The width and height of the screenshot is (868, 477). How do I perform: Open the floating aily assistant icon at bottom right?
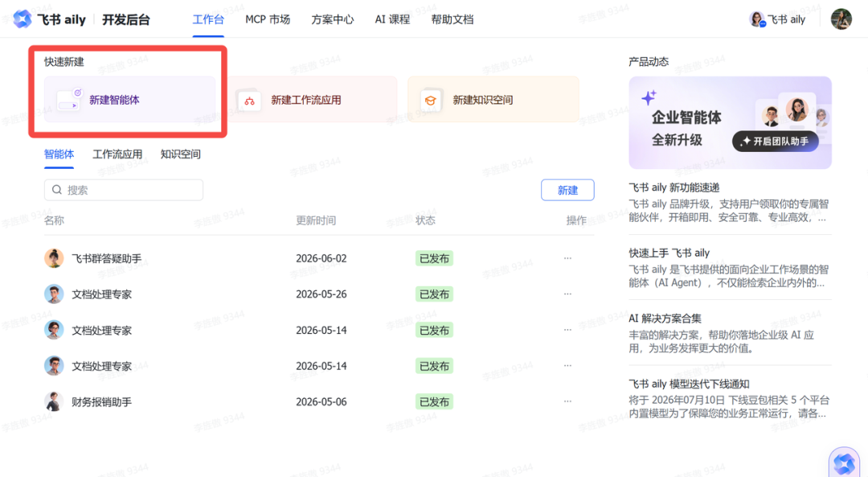[844, 463]
